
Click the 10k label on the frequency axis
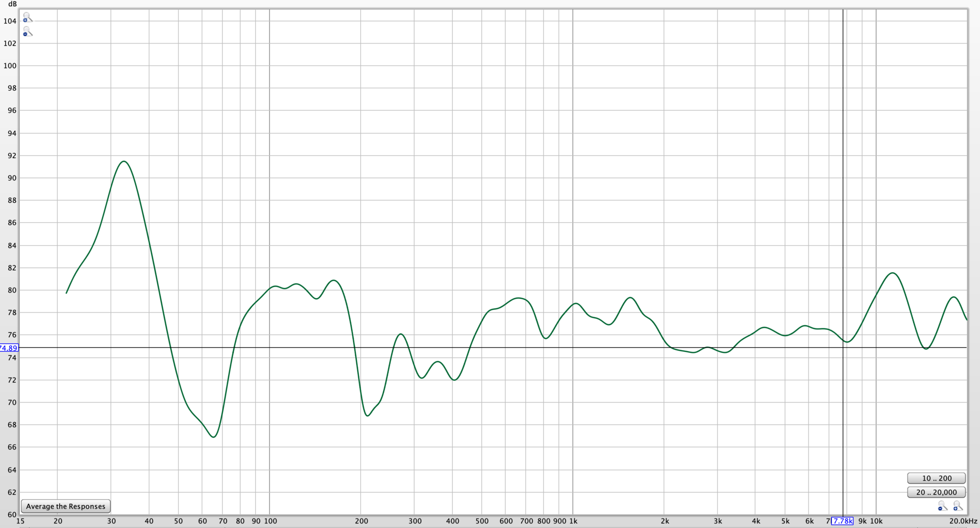876,521
